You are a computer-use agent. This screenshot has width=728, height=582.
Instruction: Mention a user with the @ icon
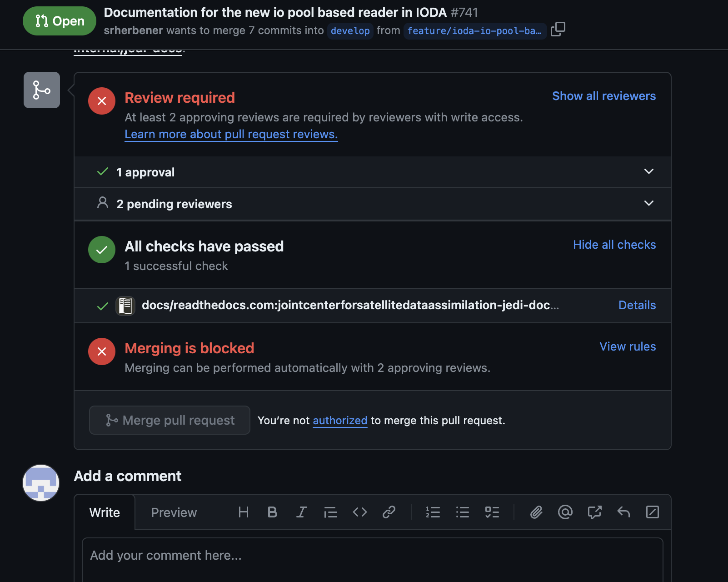(565, 512)
